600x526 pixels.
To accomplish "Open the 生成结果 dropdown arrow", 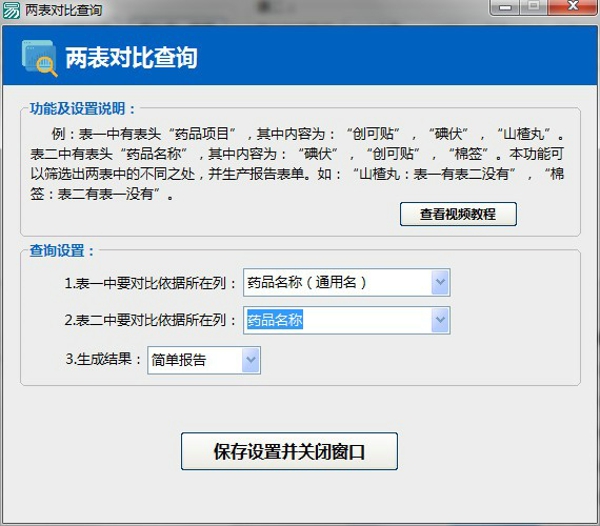I will pos(250,360).
